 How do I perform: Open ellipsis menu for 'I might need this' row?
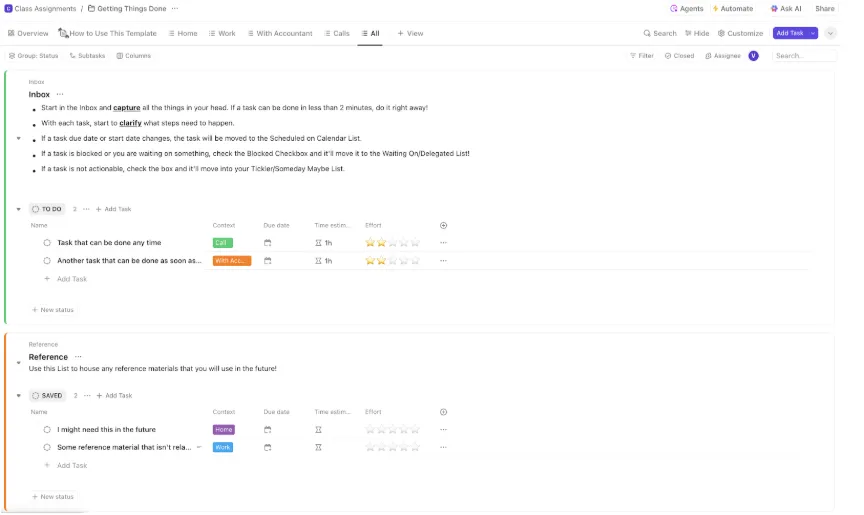(x=444, y=430)
